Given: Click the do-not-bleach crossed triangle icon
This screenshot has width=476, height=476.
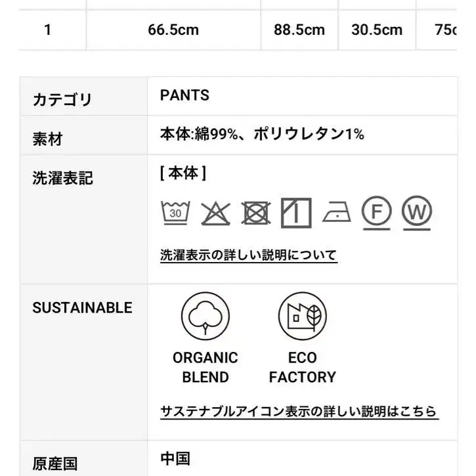Looking at the screenshot, I should 215,213.
